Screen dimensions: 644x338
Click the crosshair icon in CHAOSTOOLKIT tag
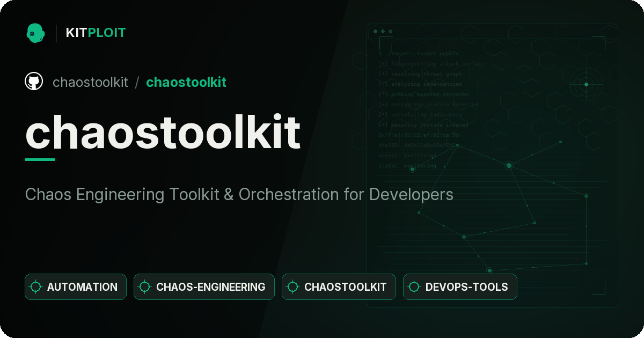(x=293, y=287)
